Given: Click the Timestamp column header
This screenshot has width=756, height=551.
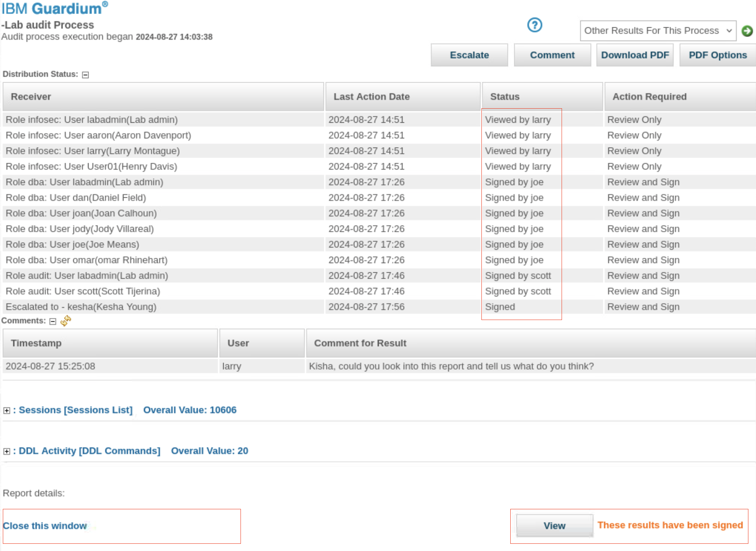Looking at the screenshot, I should coord(110,343).
